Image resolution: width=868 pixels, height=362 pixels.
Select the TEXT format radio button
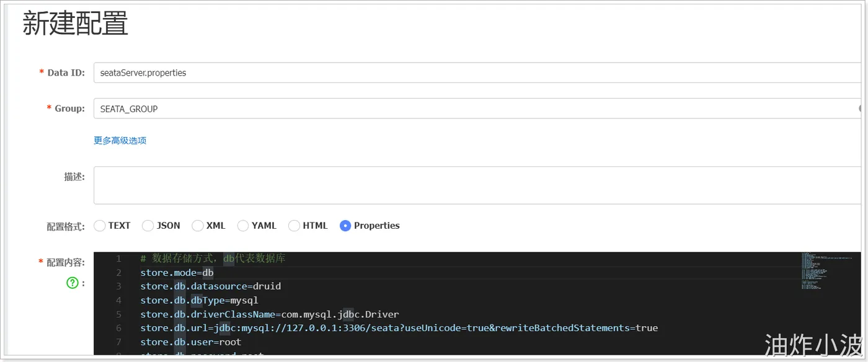point(100,226)
